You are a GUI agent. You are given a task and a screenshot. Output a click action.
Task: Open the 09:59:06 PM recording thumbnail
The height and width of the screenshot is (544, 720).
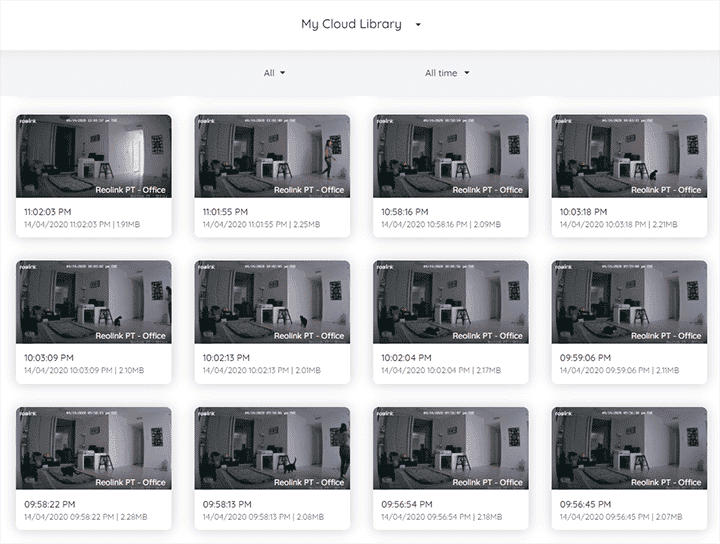pos(629,302)
